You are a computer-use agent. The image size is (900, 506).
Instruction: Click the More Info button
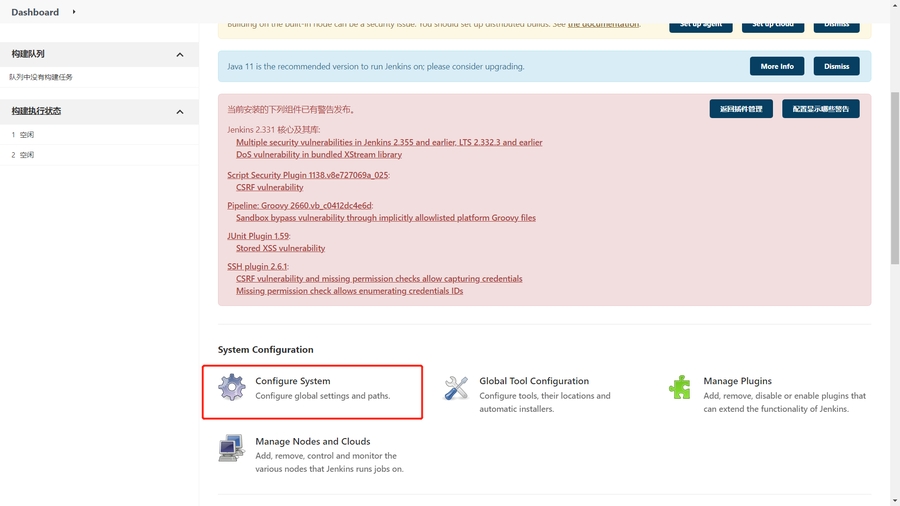point(776,66)
